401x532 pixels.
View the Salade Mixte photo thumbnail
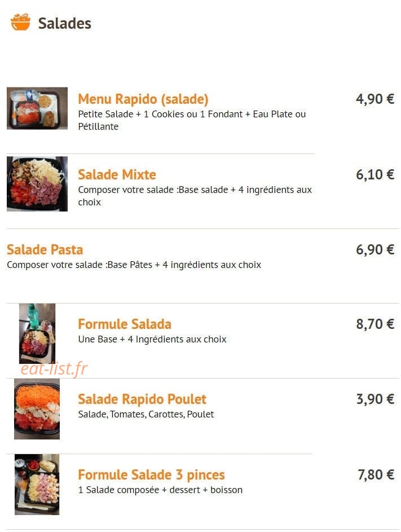coord(37,184)
